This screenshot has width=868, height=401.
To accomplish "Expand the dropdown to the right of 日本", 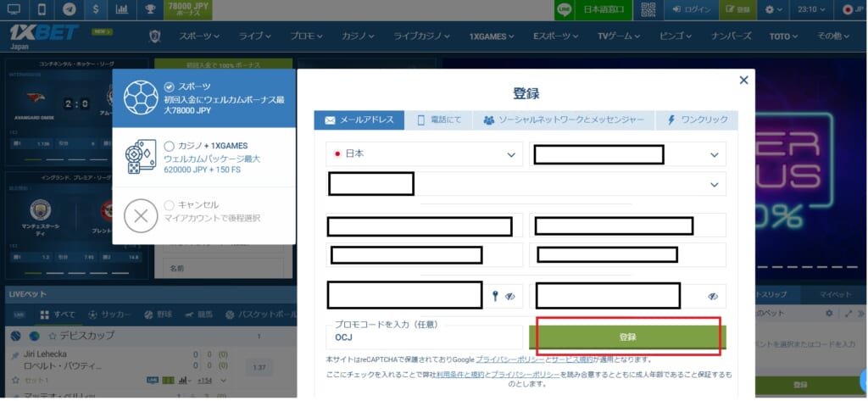I will 627,154.
